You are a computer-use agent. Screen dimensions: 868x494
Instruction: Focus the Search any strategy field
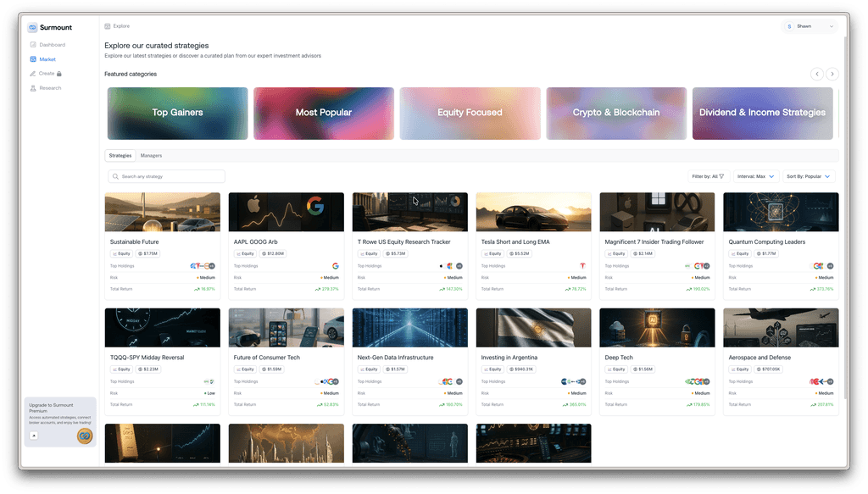tap(167, 176)
